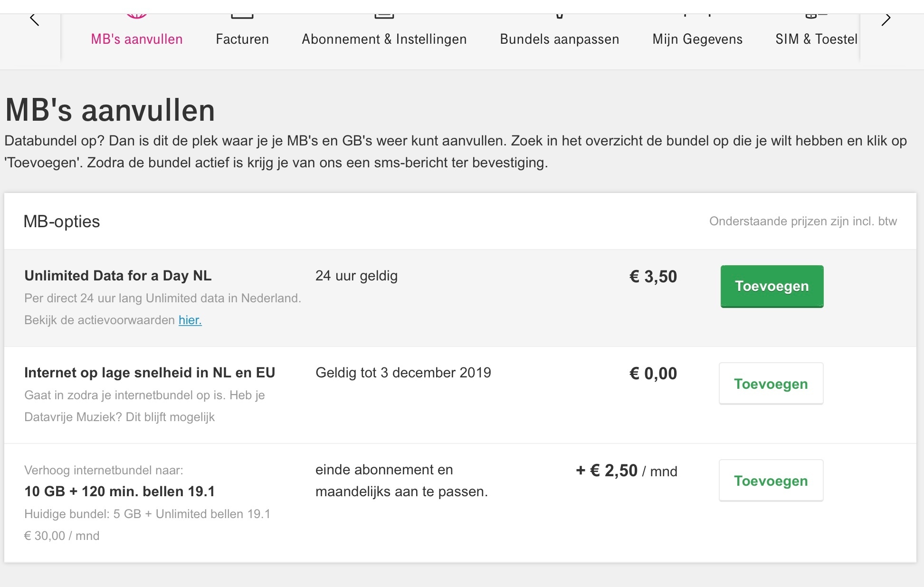Click Toevoegen for 10 GB + 120 min. bundle

click(771, 481)
